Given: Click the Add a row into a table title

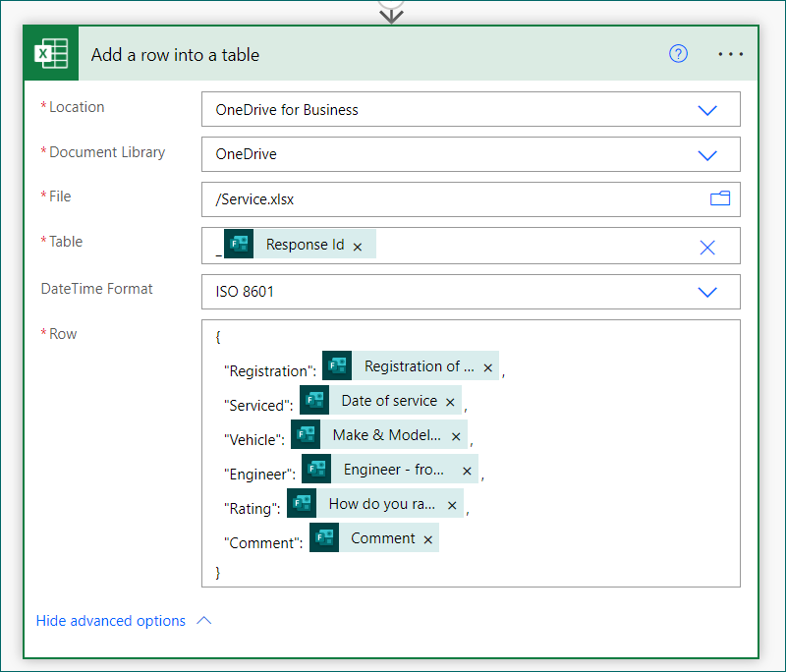Looking at the screenshot, I should pyautogui.click(x=175, y=55).
